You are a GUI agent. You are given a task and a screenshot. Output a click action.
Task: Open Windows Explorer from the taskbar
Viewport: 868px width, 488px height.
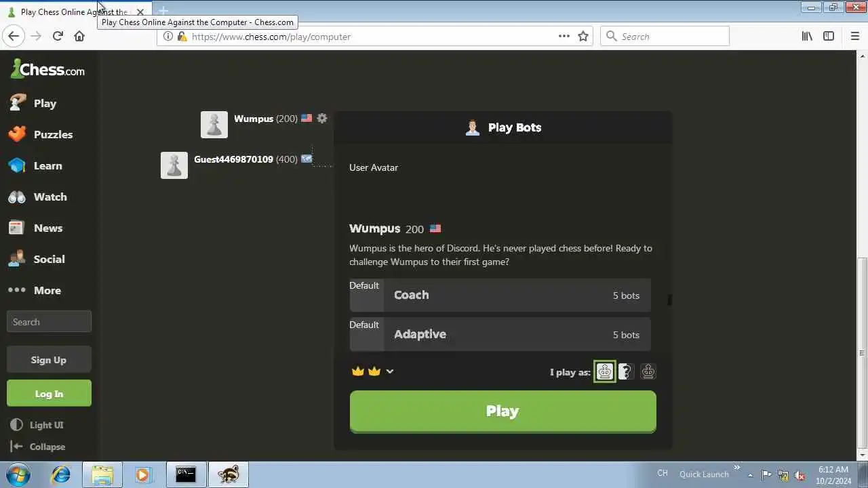coord(102,474)
